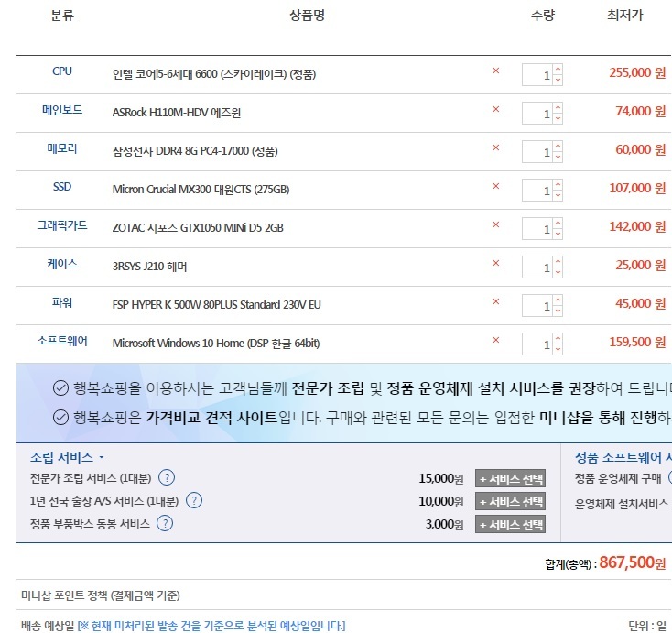Open Micron Crucial MX300 대원CTS product name

201,189
